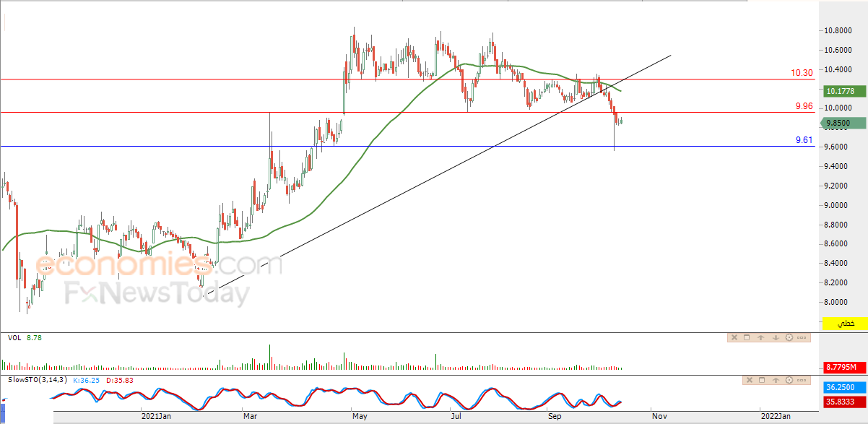Image resolution: width=868 pixels, height=424 pixels.
Task: Select the red 10.30 resistance line label
Action: (x=802, y=73)
